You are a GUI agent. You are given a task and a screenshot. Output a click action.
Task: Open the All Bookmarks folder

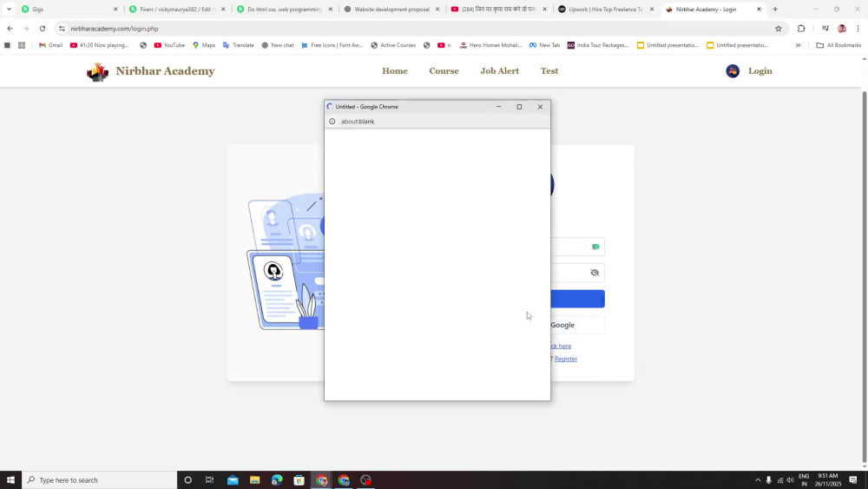(838, 45)
